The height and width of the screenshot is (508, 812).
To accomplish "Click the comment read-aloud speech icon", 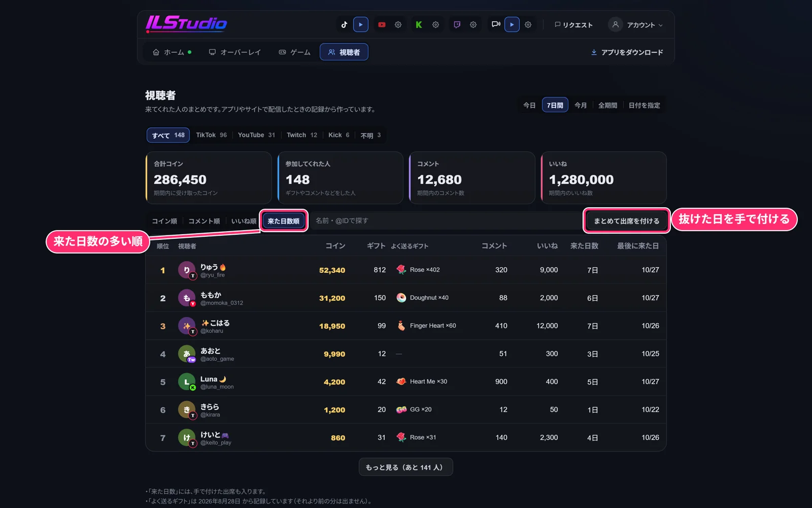I will 496,24.
